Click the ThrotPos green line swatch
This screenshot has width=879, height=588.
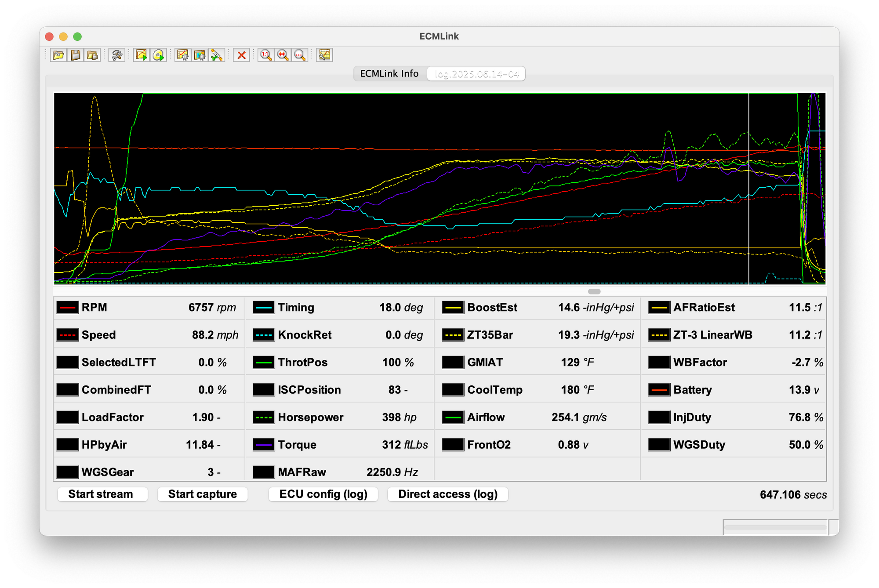pyautogui.click(x=264, y=363)
